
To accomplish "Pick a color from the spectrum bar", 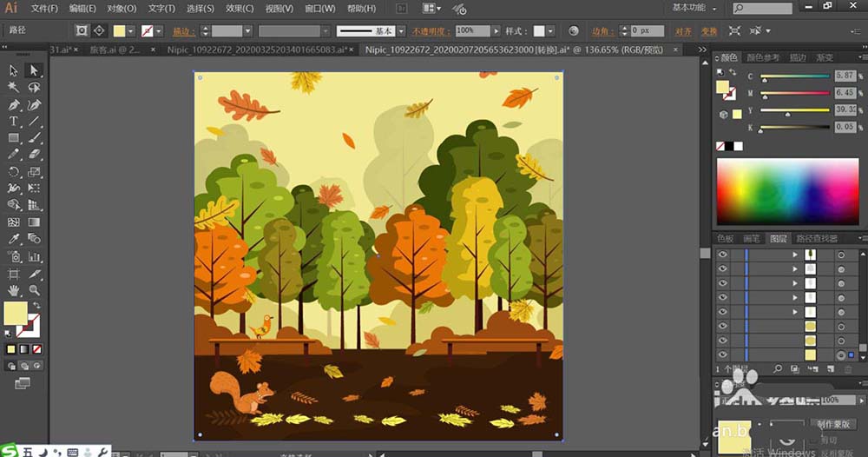I will (788, 192).
